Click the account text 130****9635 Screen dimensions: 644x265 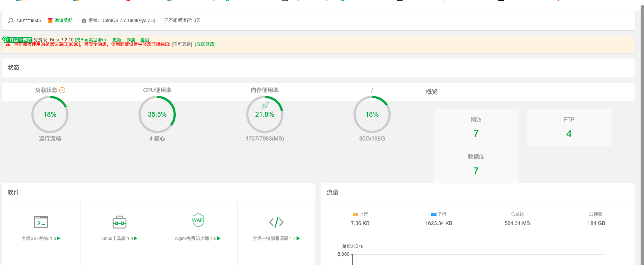29,20
